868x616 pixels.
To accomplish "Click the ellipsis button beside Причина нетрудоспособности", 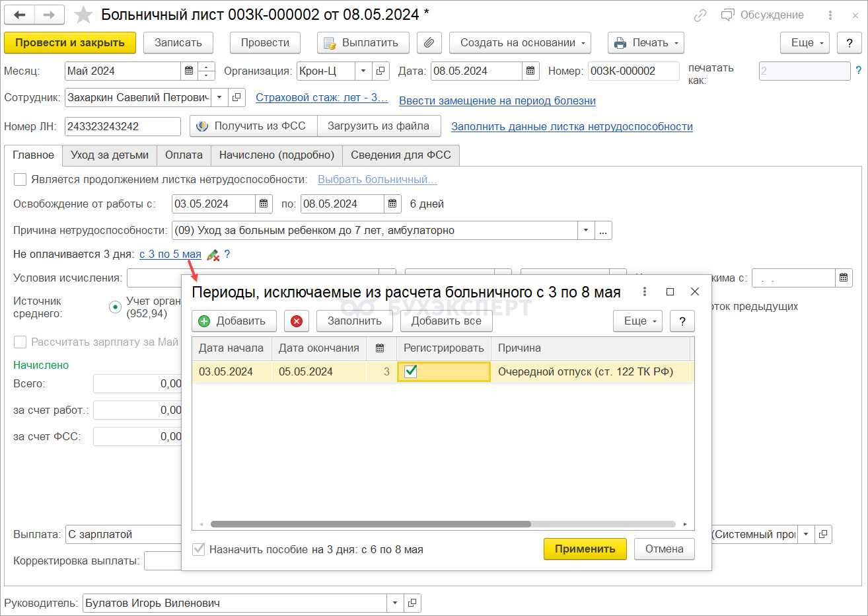I will 603,230.
